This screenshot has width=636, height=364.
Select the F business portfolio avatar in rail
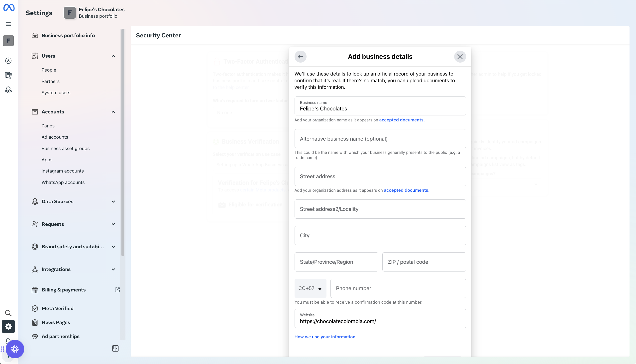(8, 41)
